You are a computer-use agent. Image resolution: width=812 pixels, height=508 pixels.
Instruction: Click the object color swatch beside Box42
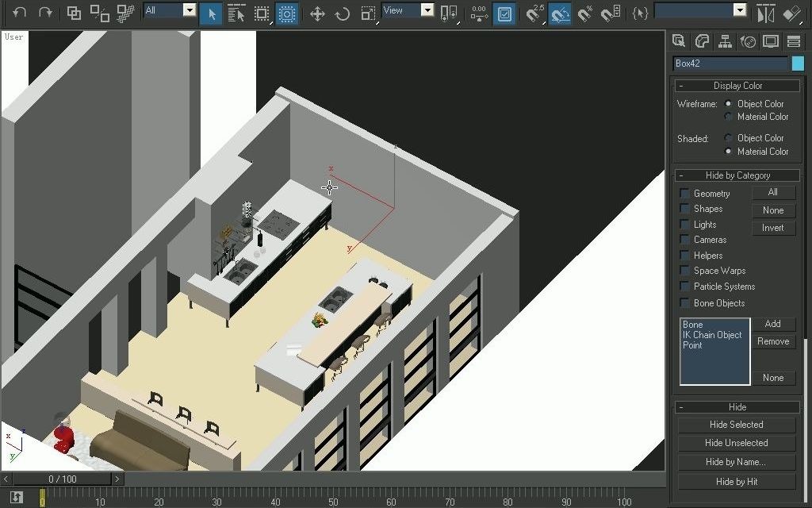799,63
